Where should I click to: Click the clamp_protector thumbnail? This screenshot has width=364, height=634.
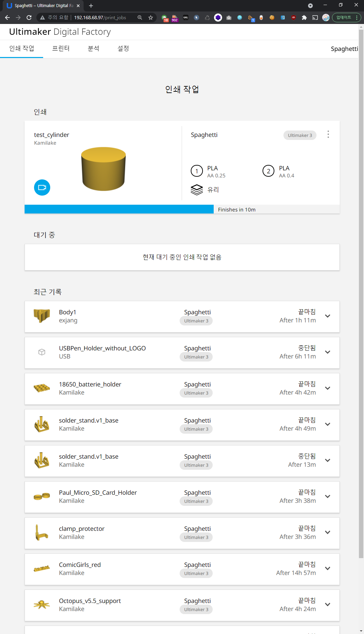click(x=42, y=532)
